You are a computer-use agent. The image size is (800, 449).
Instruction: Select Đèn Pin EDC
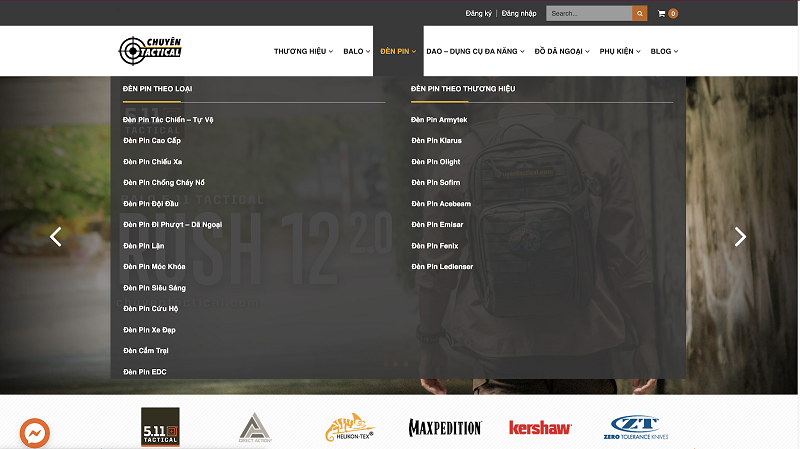coord(145,372)
